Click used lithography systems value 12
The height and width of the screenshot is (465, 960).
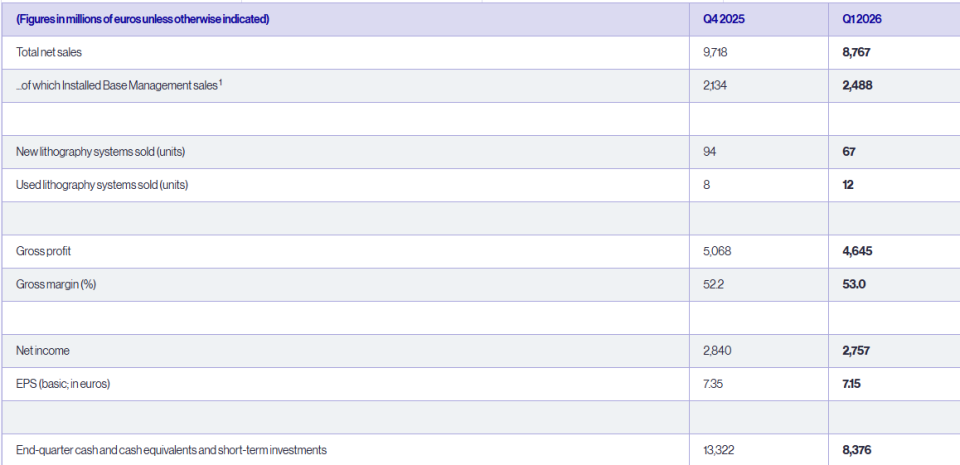[848, 185]
